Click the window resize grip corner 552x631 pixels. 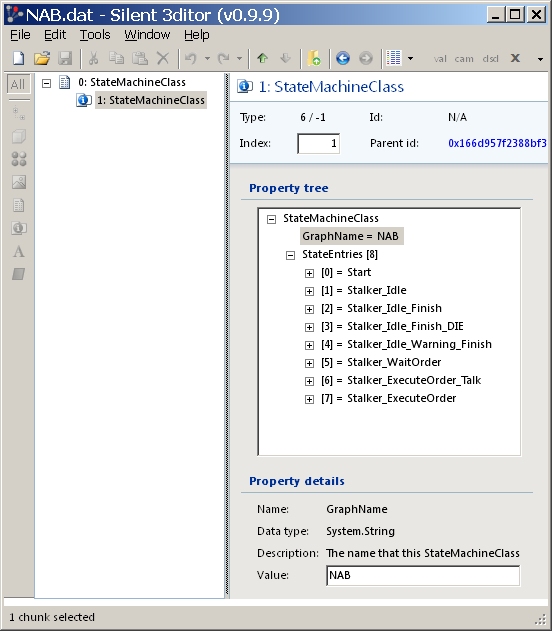(540, 620)
